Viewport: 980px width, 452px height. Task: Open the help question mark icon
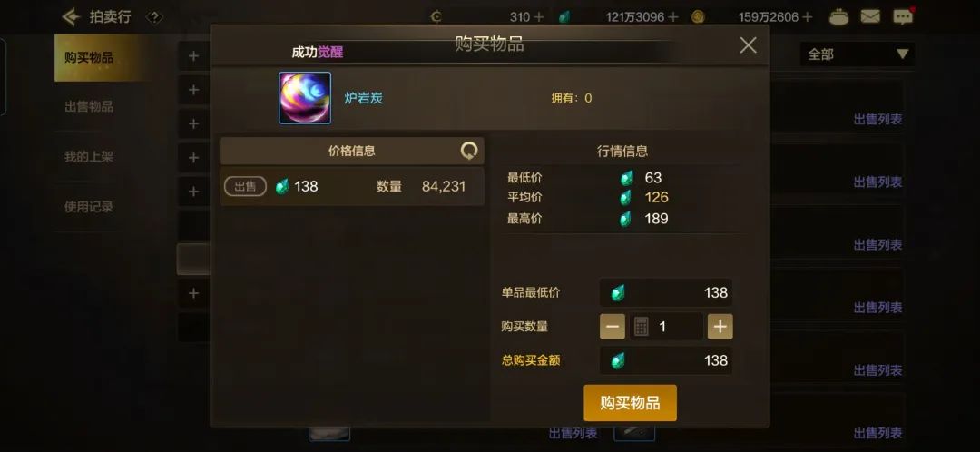(153, 17)
